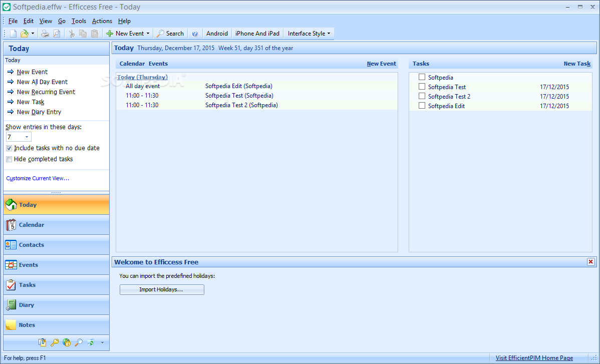This screenshot has width=600, height=364.
Task: Open the File menu
Action: (x=13, y=21)
